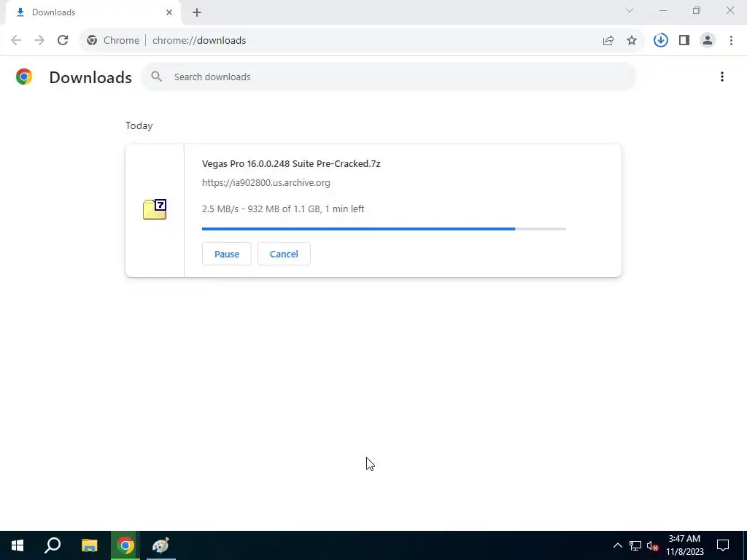This screenshot has width=747, height=560.
Task: Minimize the Chrome window
Action: (663, 10)
